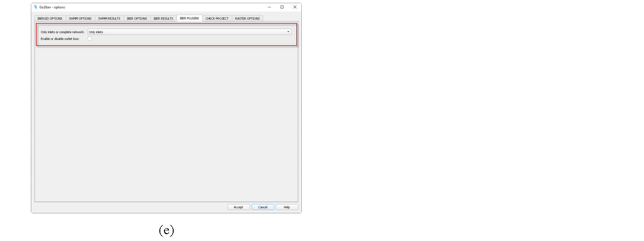Click the Cancel button
This screenshot has width=644, height=241.
pos(263,207)
